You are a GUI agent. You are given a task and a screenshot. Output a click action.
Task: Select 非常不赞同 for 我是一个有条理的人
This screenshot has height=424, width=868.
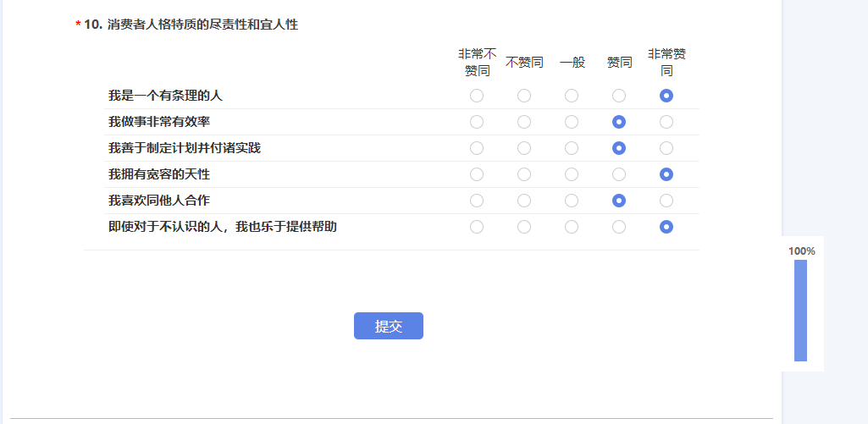click(477, 96)
